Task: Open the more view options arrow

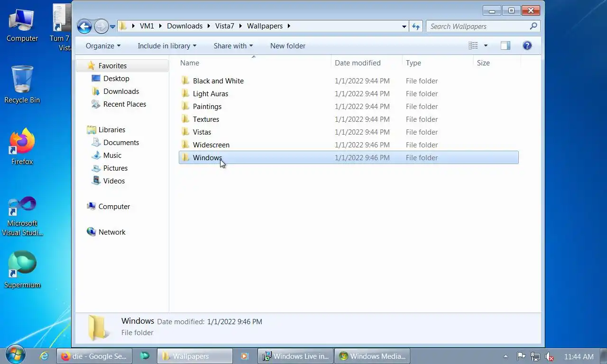Action: (x=486, y=46)
